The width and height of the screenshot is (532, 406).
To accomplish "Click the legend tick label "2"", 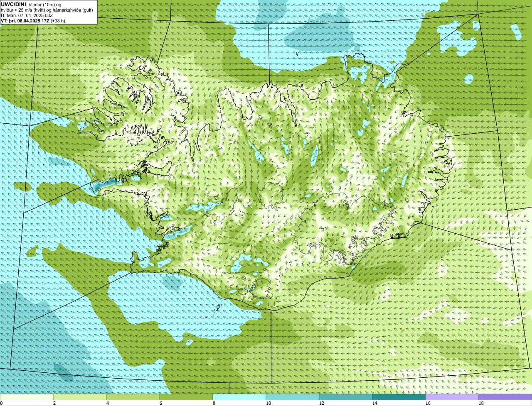I will click(54, 403).
